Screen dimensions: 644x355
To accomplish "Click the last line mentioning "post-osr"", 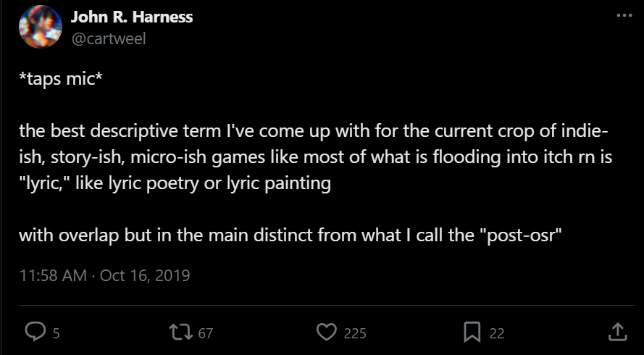I will [x=290, y=235].
